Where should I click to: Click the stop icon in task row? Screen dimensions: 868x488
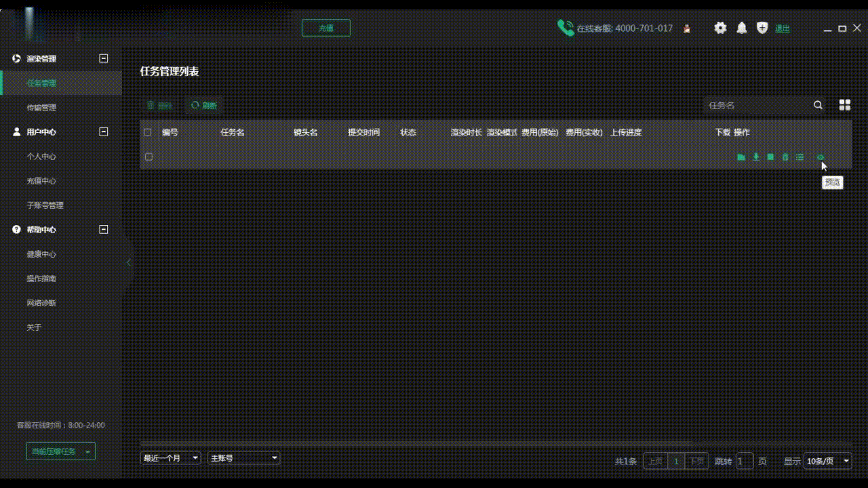point(770,157)
